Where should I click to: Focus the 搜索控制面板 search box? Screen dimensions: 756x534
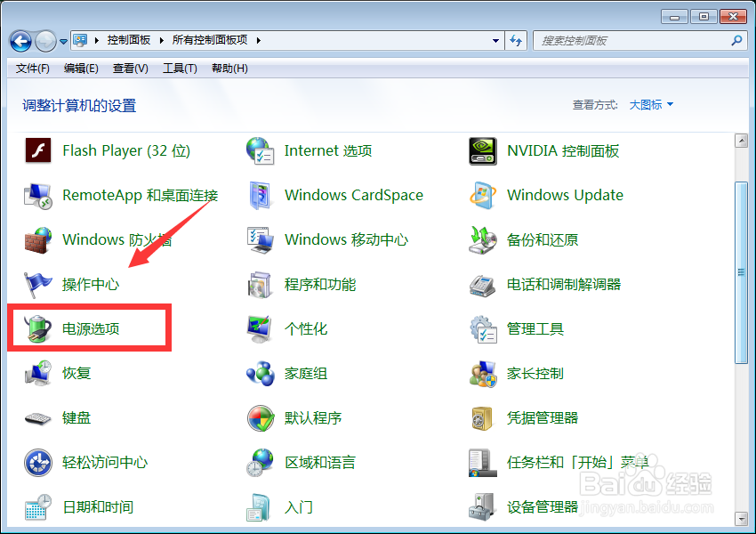point(639,41)
